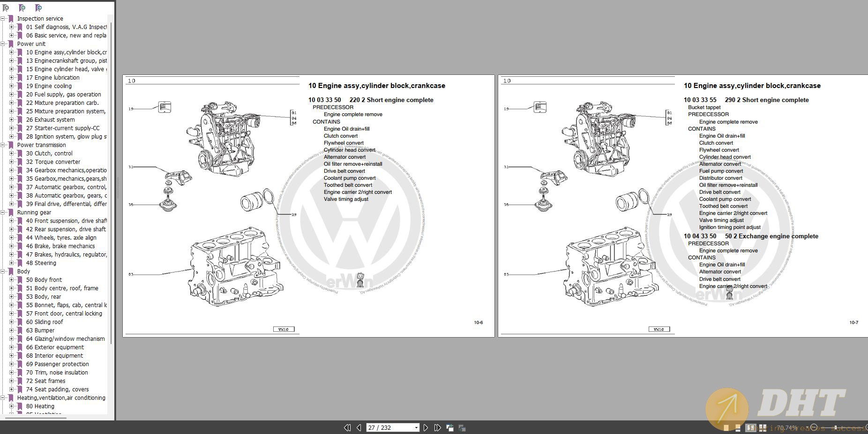
Task: Adjust the zoom slider handle
Action: pos(835,427)
